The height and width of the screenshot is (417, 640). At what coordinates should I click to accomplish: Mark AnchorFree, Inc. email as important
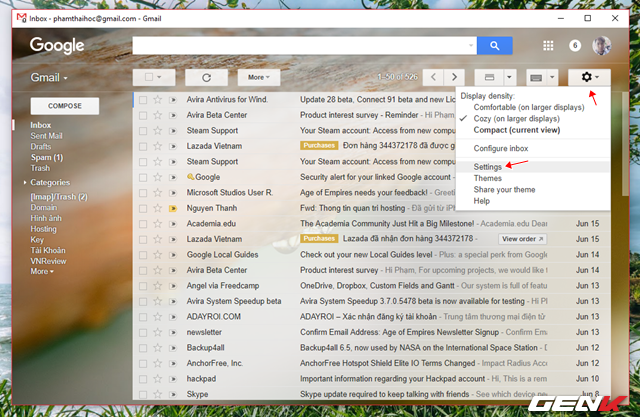pos(173,364)
